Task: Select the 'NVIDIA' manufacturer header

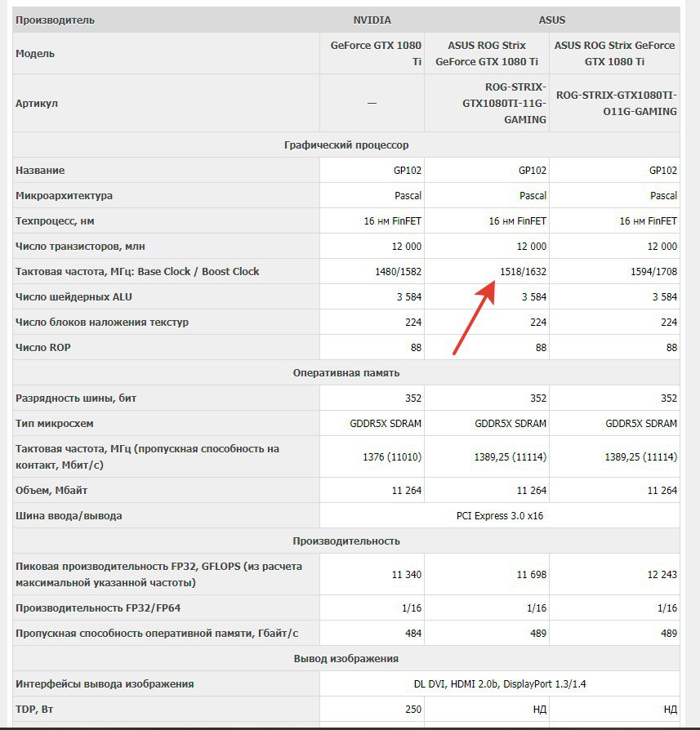Action: coord(372,20)
